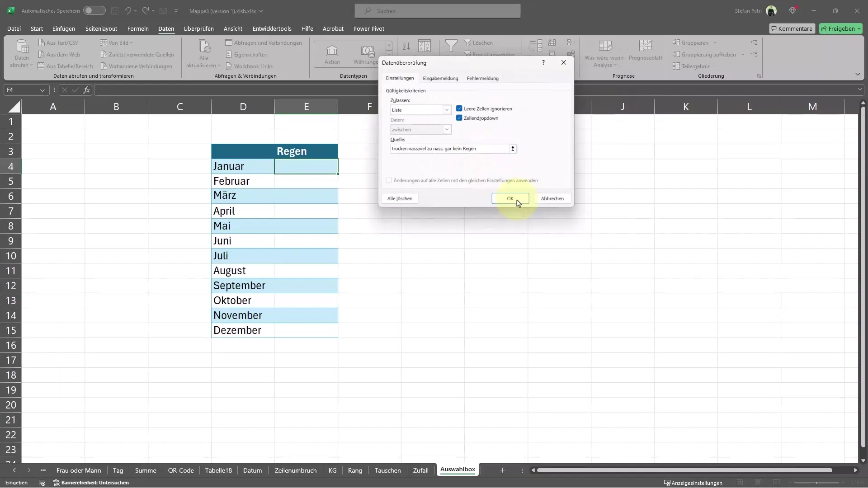This screenshot has height=488, width=868.
Task: Expand the formula bar
Action: coord(860,90)
